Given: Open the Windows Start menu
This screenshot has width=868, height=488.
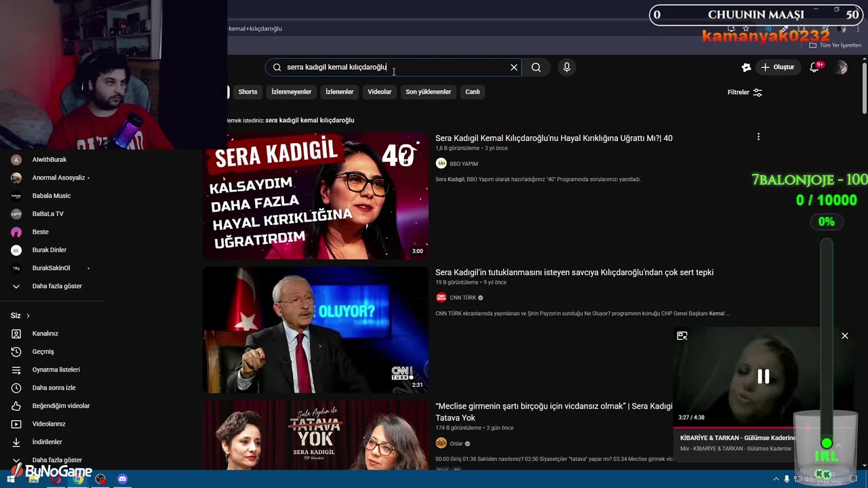Looking at the screenshot, I should click(11, 479).
